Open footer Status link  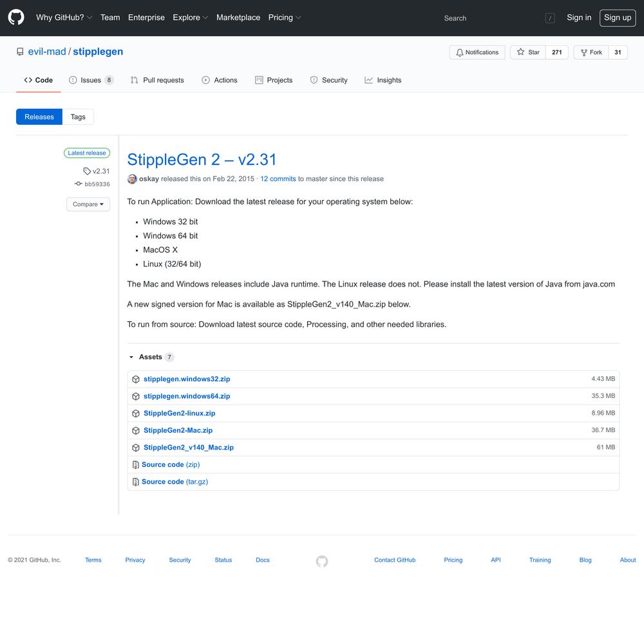coord(223,560)
